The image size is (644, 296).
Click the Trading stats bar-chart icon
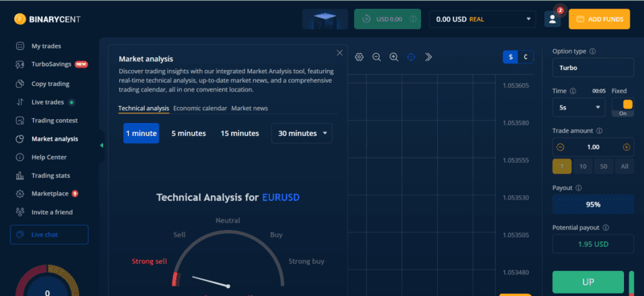[x=19, y=175]
